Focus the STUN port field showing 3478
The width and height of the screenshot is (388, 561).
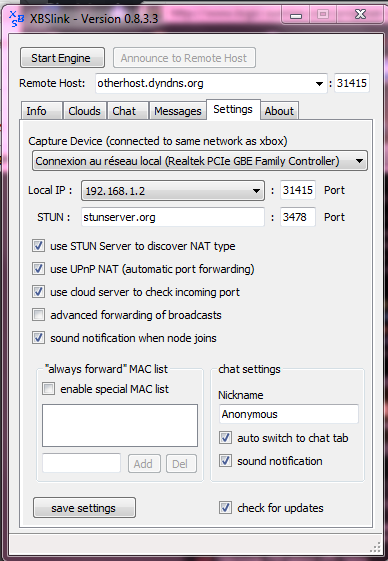pos(298,217)
